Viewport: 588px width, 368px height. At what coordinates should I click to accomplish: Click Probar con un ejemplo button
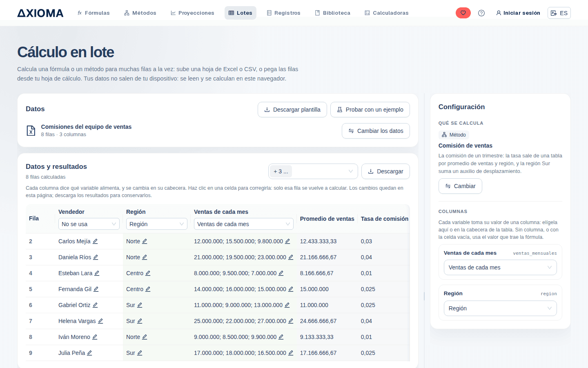point(370,110)
